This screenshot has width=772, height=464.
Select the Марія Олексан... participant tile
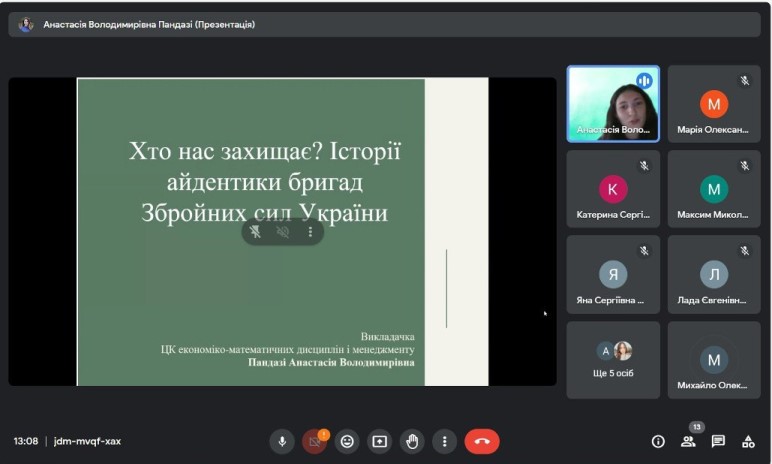click(714, 104)
